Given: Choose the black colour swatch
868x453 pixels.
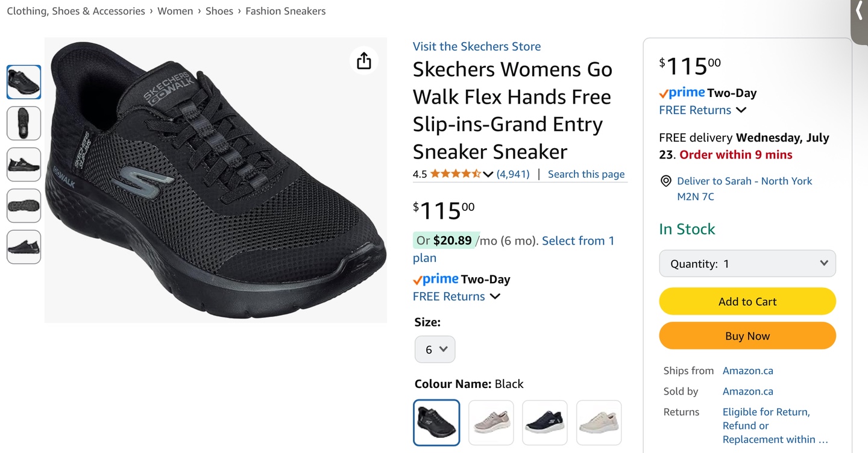Looking at the screenshot, I should pyautogui.click(x=436, y=422).
